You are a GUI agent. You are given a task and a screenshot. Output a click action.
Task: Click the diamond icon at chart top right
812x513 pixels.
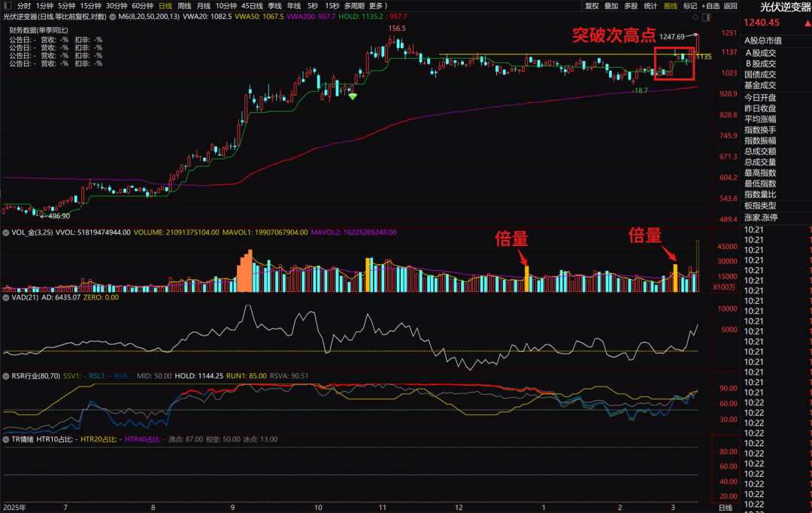pyautogui.click(x=695, y=17)
